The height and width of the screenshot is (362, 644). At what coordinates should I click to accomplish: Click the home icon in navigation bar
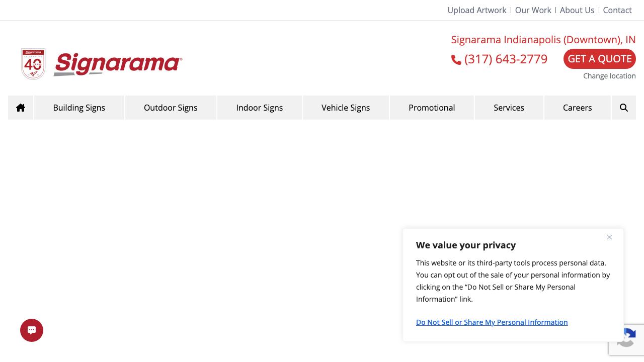tap(21, 108)
